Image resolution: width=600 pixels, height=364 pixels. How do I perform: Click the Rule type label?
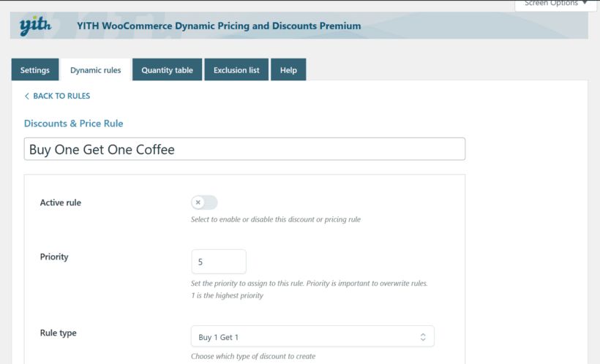pos(58,333)
